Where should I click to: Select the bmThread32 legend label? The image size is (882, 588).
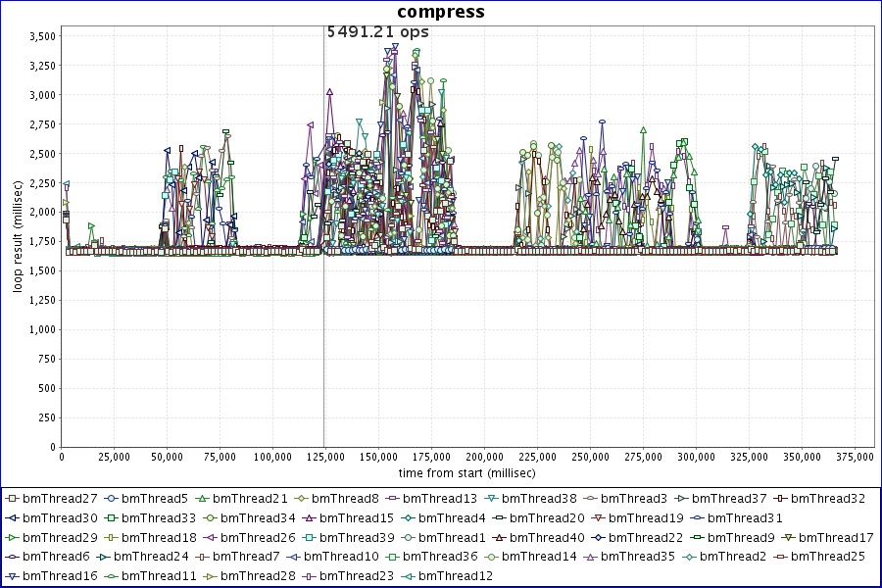pyautogui.click(x=828, y=499)
